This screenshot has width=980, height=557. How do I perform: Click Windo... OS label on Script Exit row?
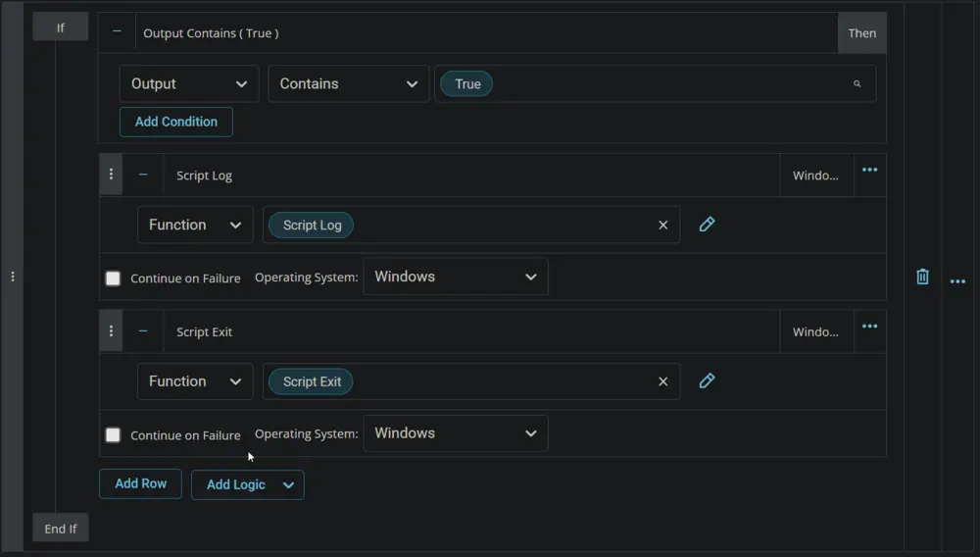coord(815,332)
